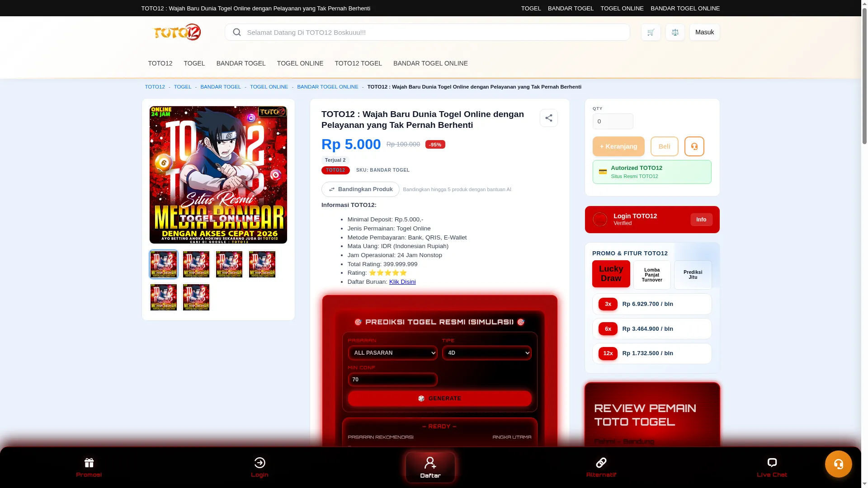Click the main product banner image
This screenshot has width=868, height=488.
point(218,175)
